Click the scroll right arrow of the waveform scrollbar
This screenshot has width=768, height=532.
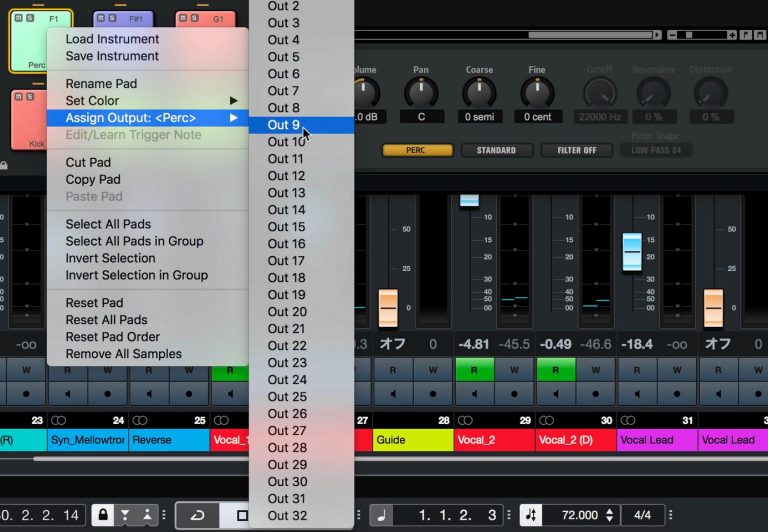[x=657, y=35]
